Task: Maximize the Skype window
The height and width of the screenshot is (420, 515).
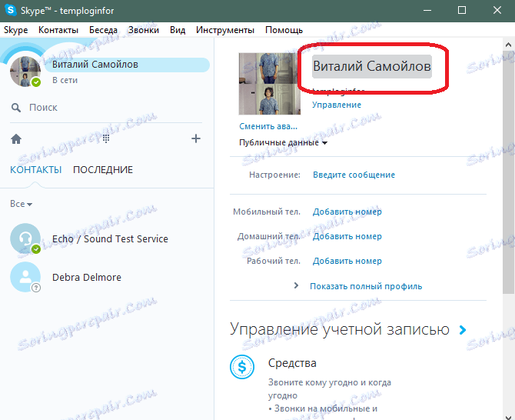Action: pos(462,10)
